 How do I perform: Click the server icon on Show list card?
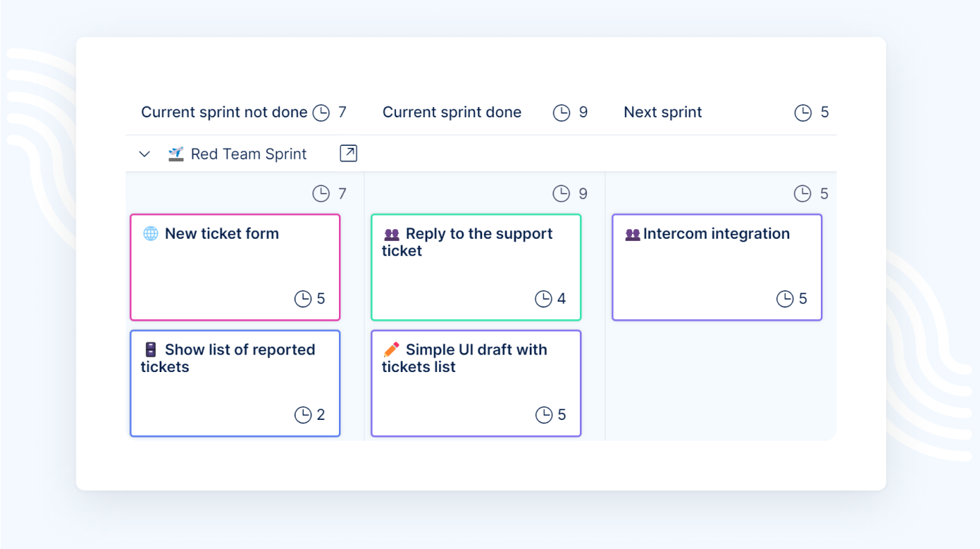151,350
